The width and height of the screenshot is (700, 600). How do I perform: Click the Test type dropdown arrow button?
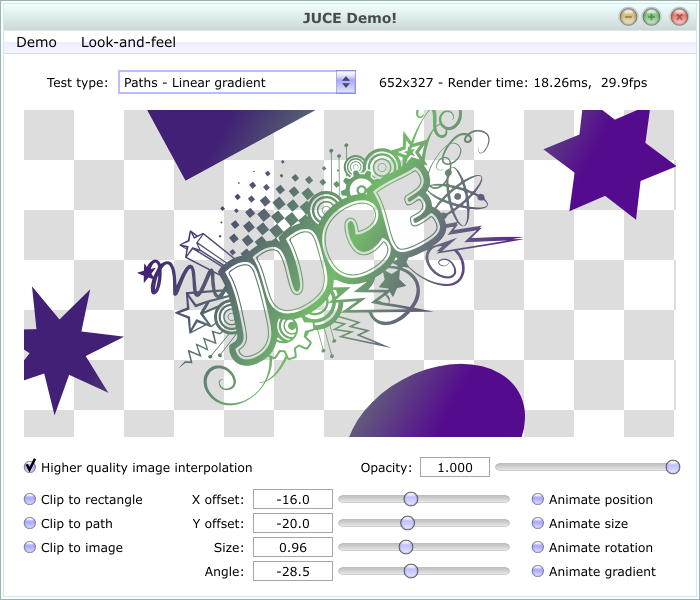click(346, 82)
